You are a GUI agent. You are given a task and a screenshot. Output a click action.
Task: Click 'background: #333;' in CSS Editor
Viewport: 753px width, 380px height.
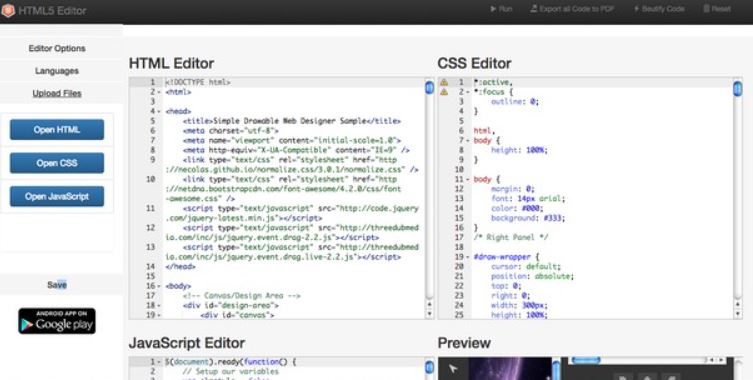point(528,218)
